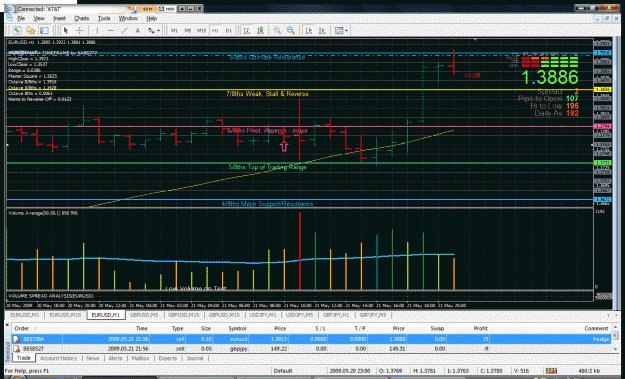Click the VOLUME SPREAD ANALYSIS(EURUSD) label
Image resolution: width=625 pixels, height=379 pixels.
click(x=51, y=296)
